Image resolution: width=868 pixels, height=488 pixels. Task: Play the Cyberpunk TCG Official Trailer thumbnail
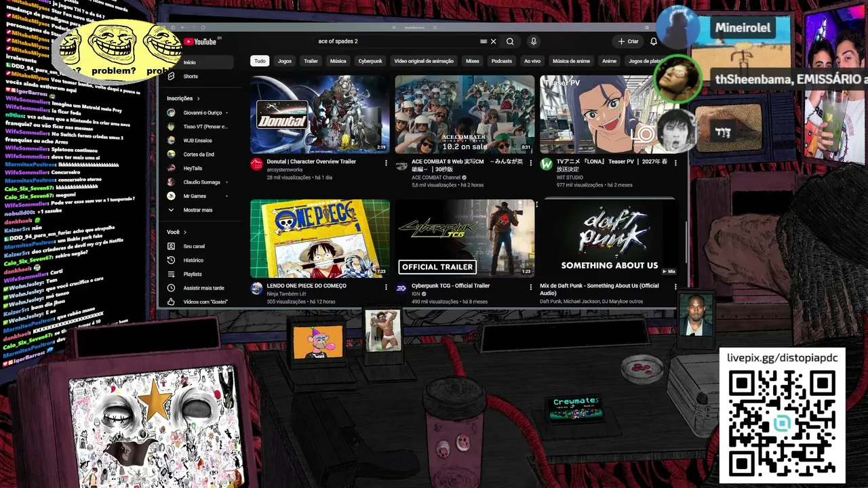coord(465,238)
